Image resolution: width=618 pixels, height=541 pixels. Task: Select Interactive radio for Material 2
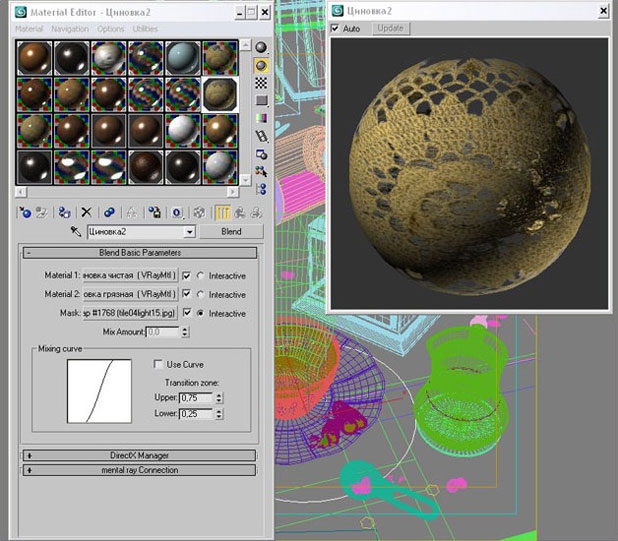click(x=200, y=294)
